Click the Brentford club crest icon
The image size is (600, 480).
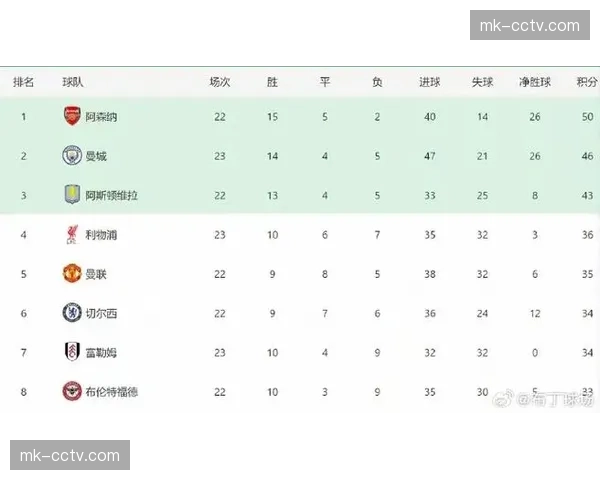pyautogui.click(x=72, y=391)
